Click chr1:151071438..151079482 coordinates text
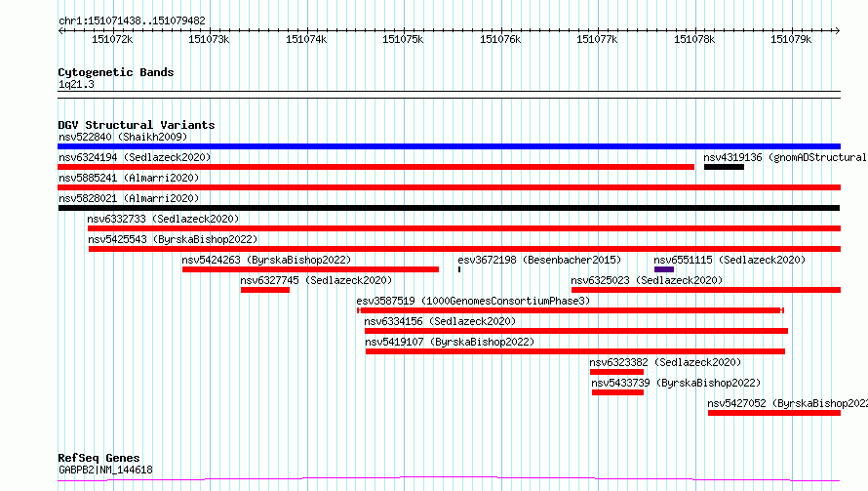The image size is (868, 491). pos(132,21)
